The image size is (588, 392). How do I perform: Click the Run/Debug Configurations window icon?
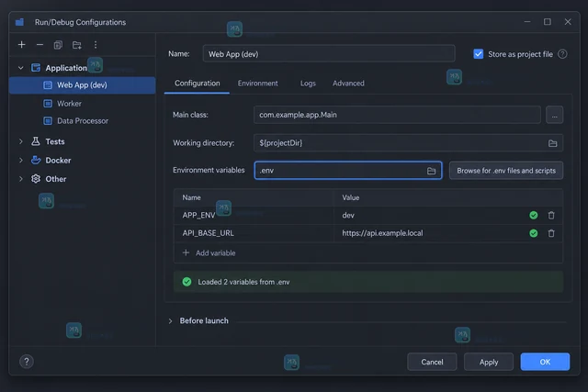tap(19, 22)
